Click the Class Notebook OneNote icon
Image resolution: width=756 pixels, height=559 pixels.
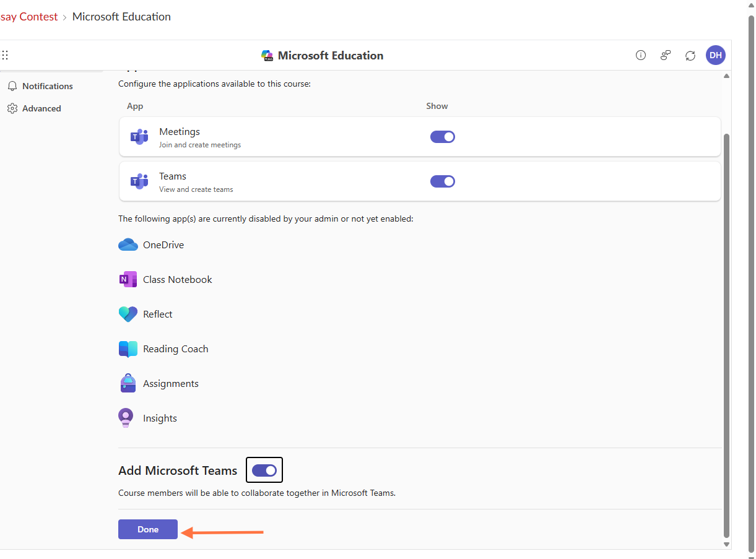point(128,279)
